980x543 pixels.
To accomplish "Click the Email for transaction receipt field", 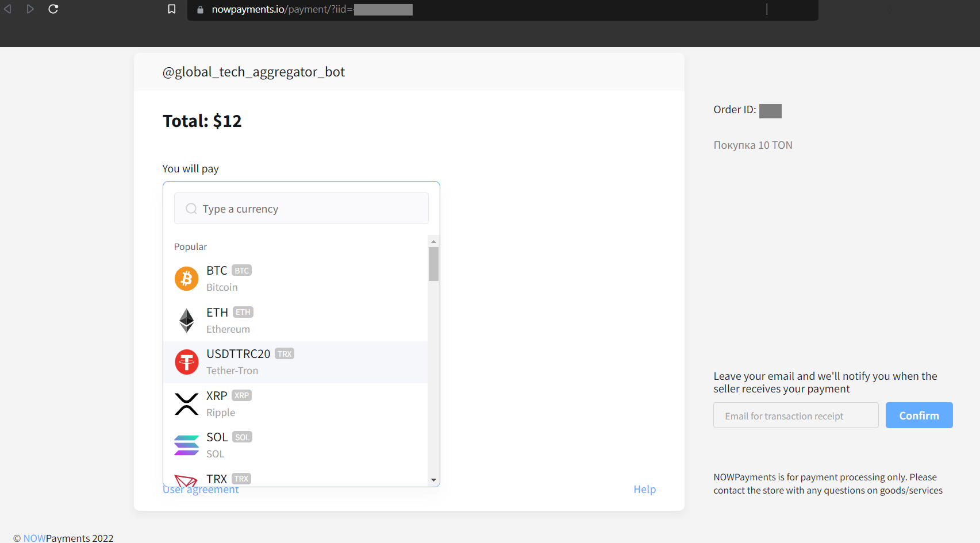I will pos(795,415).
